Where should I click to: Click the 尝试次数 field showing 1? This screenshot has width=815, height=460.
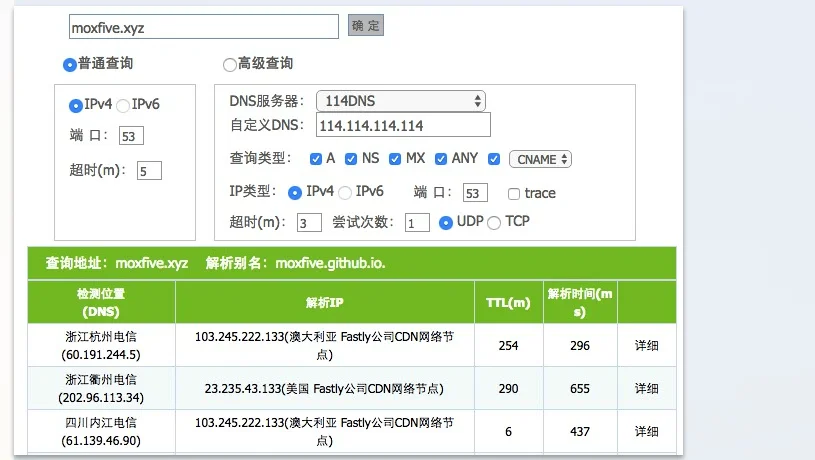(x=417, y=222)
